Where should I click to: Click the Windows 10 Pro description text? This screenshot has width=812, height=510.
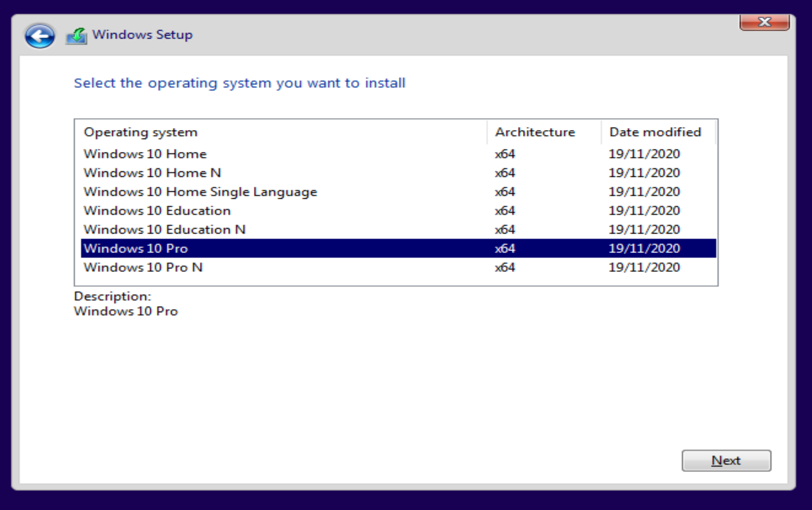(126, 311)
